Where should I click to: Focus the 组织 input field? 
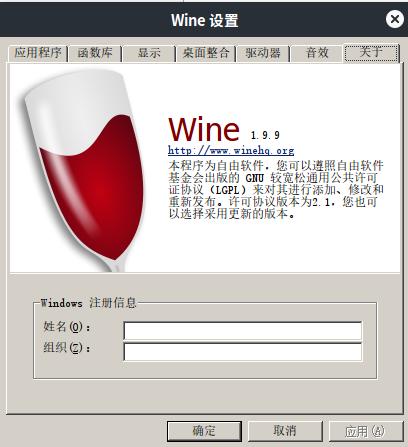[x=243, y=352]
